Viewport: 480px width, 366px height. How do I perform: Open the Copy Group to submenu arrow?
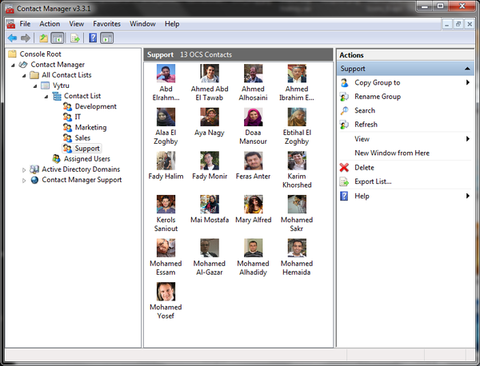[x=468, y=82]
